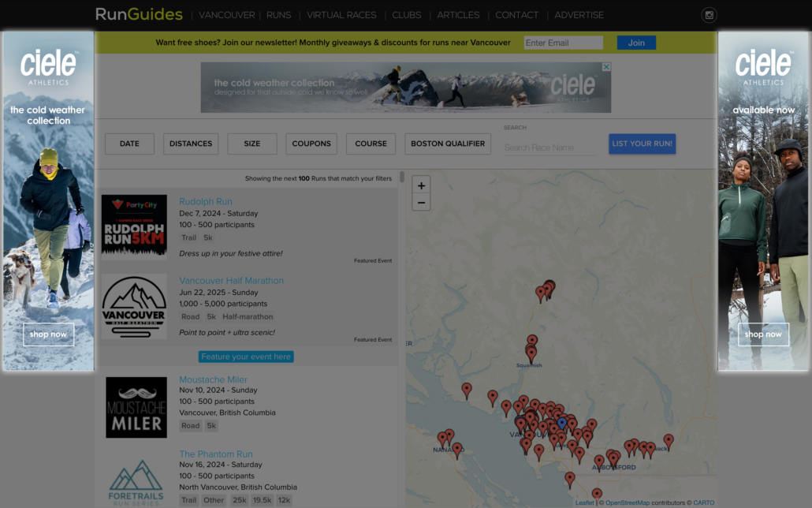Open the Vancouver Half Marathon link
The image size is (812, 508).
click(x=232, y=281)
